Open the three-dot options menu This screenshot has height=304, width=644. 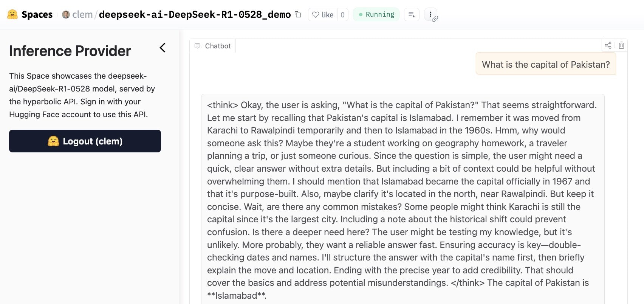coord(430,14)
